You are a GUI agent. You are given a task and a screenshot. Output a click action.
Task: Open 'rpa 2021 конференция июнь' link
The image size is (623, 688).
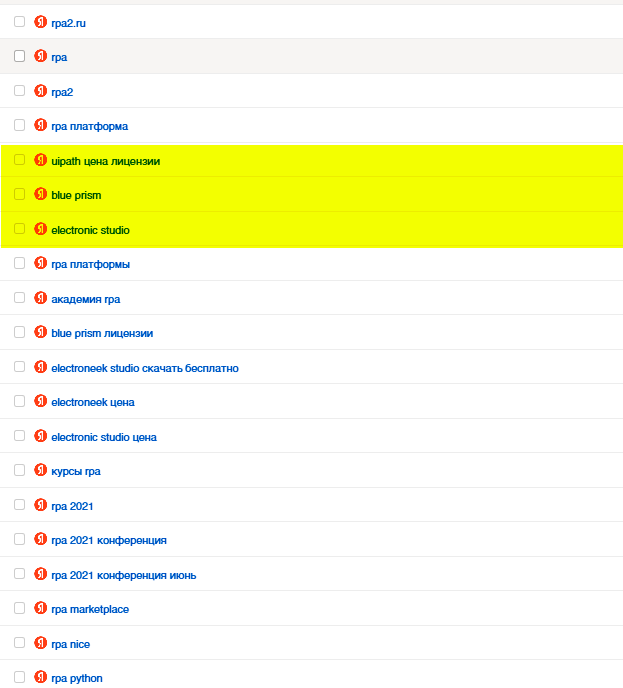tap(124, 575)
